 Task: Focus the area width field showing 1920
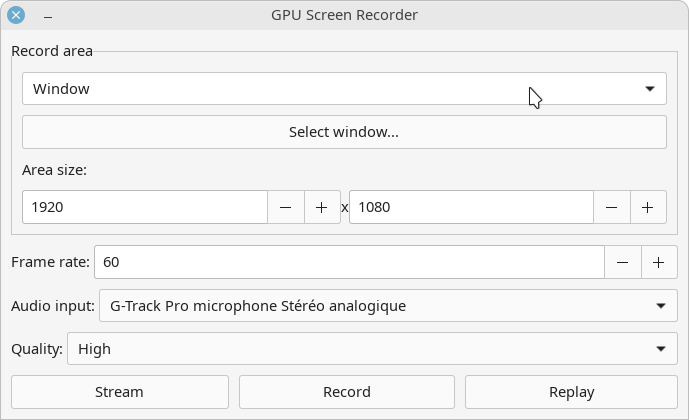pos(145,207)
